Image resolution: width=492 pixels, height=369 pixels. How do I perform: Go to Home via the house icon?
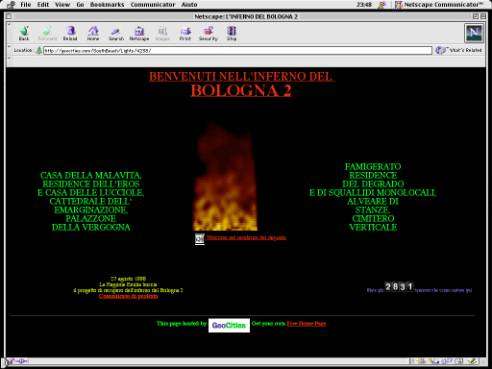click(x=93, y=33)
